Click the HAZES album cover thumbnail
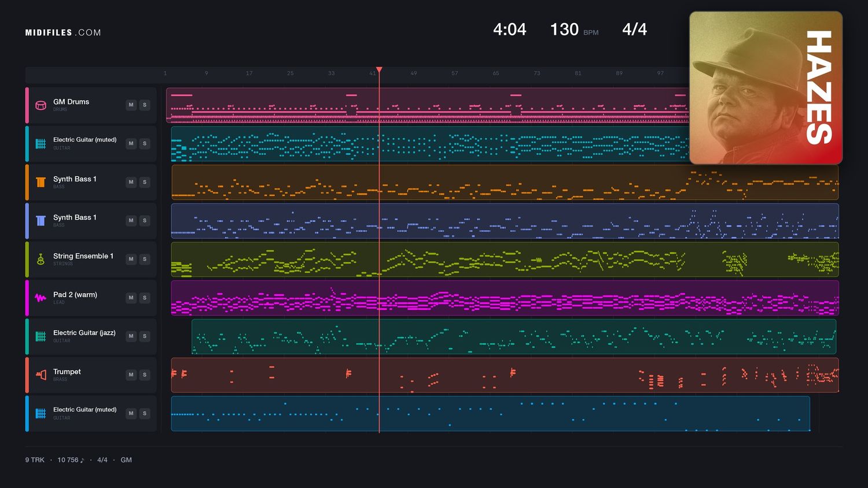This screenshot has width=868, height=488. (x=766, y=88)
